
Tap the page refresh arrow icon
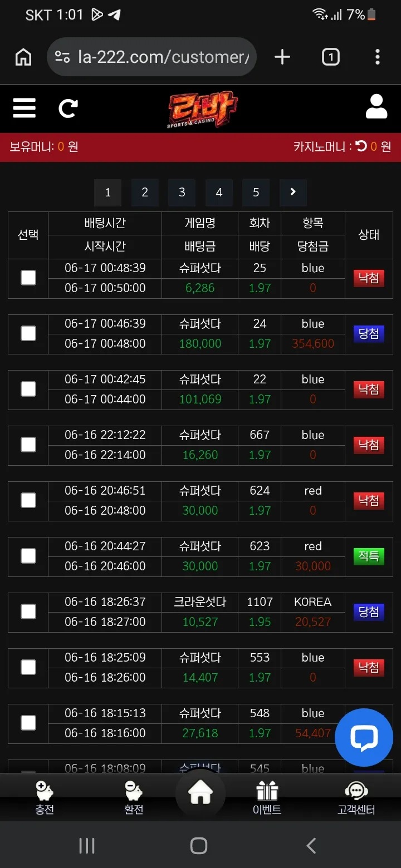coord(68,108)
